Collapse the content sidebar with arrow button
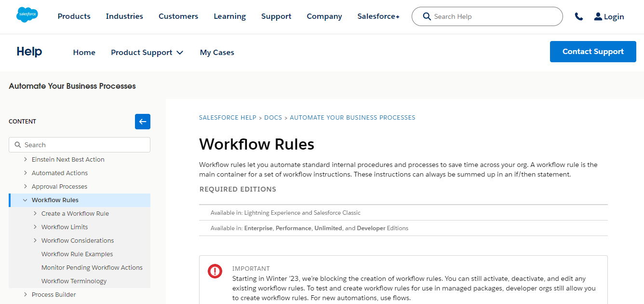 pyautogui.click(x=143, y=122)
